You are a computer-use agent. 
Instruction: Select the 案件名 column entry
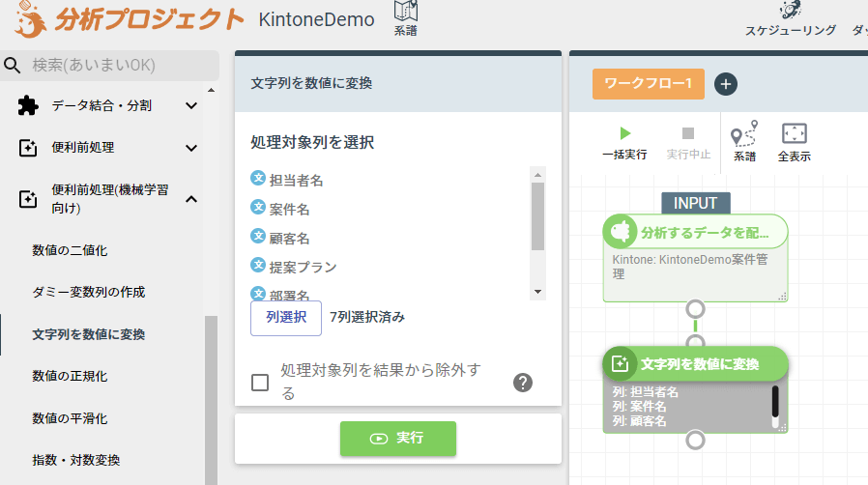click(290, 209)
